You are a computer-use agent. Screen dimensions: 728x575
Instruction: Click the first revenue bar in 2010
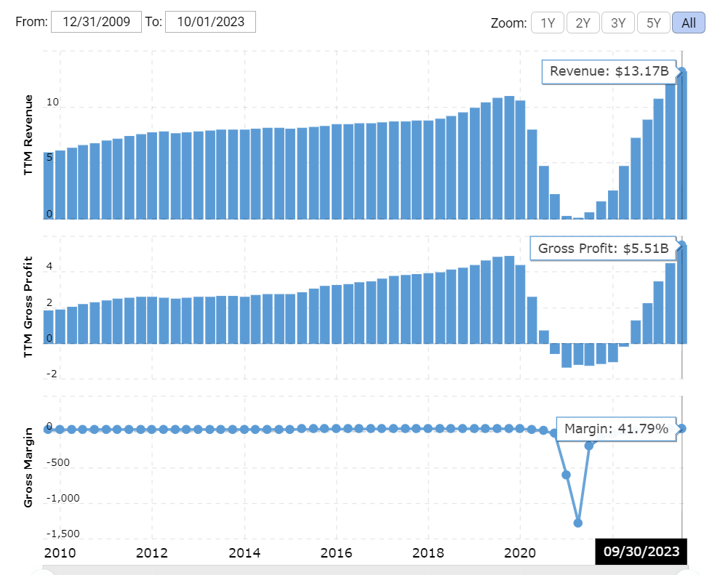pyautogui.click(x=49, y=185)
